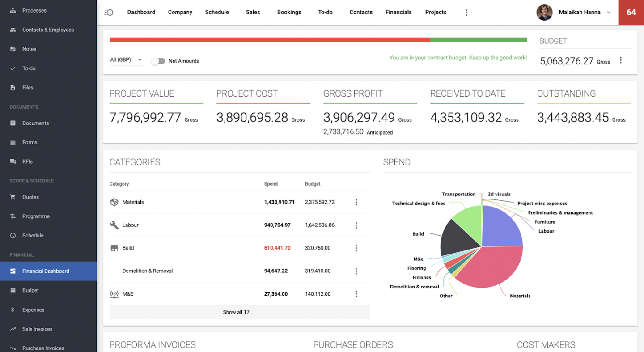Open the top navigation more options dots
The image size is (644, 352).
(466, 13)
